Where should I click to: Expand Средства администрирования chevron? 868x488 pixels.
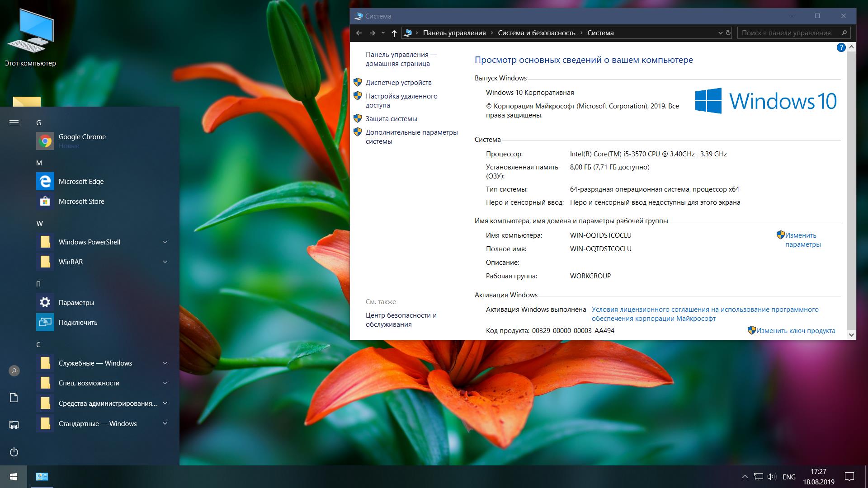(x=165, y=403)
